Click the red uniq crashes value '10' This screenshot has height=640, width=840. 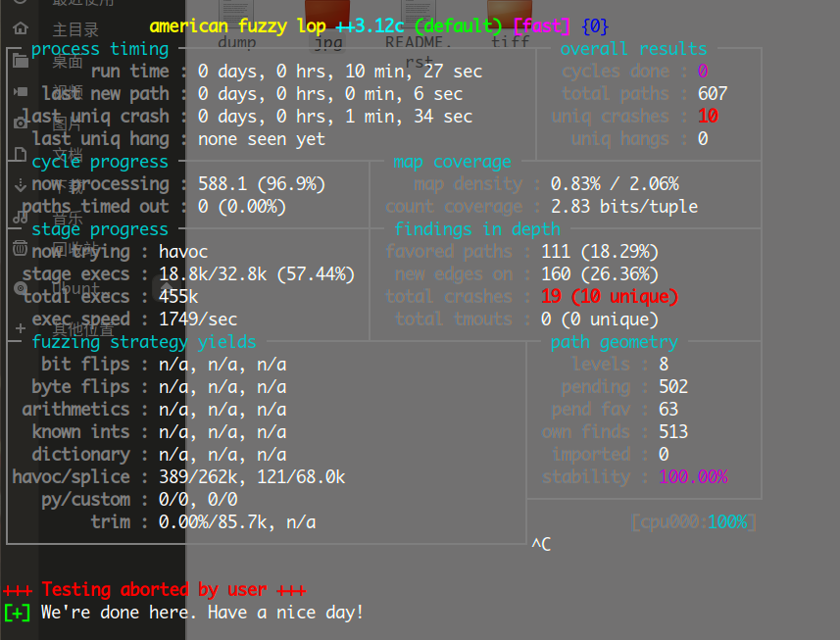coord(708,117)
